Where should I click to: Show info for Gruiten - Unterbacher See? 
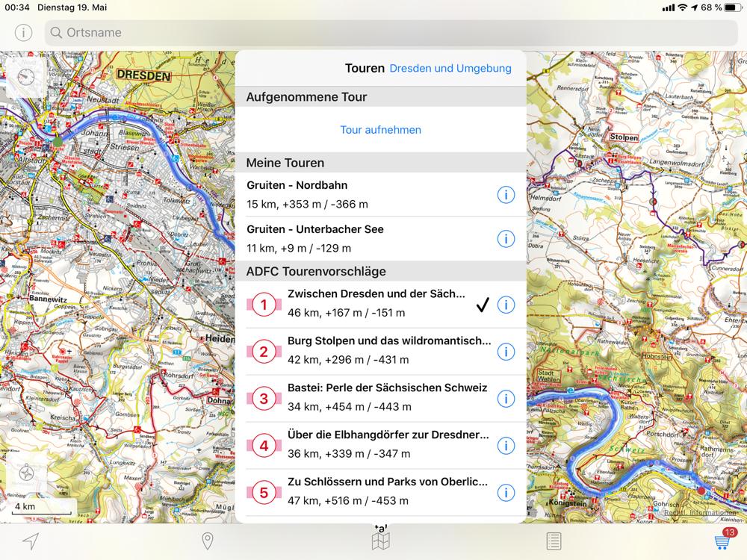point(506,239)
